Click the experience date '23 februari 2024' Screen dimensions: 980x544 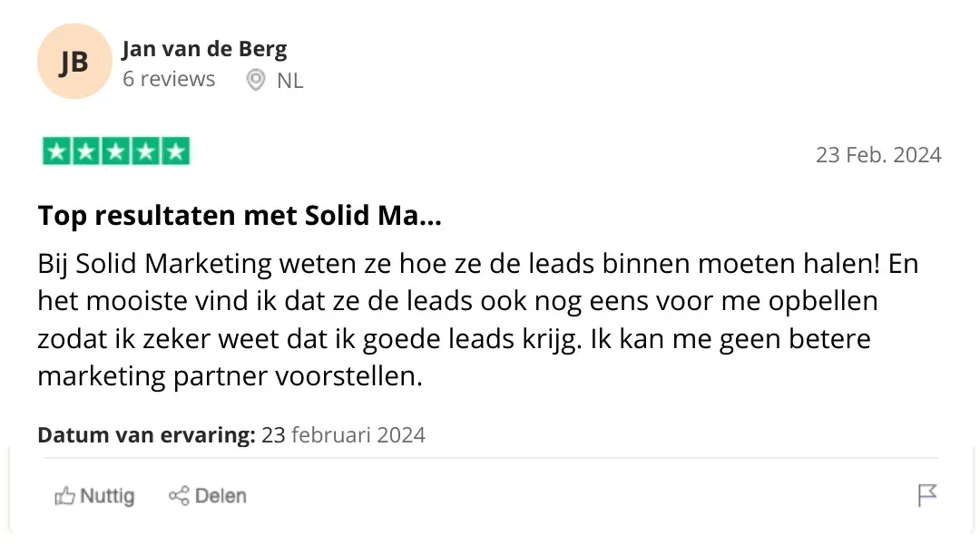click(343, 435)
